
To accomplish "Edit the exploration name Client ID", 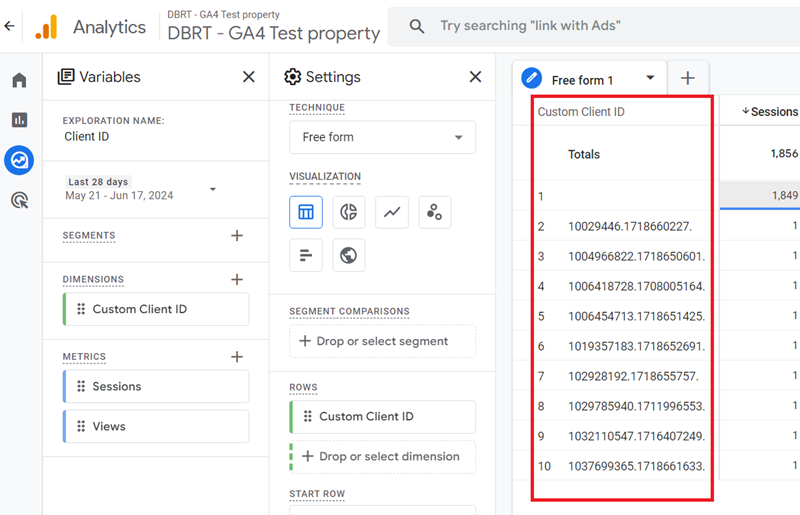I will click(x=87, y=136).
